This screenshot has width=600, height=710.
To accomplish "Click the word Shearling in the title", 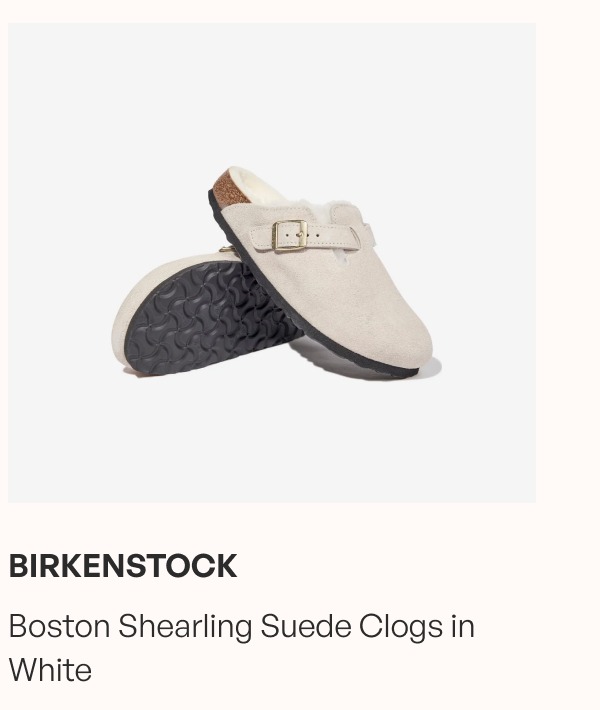I will (x=185, y=627).
